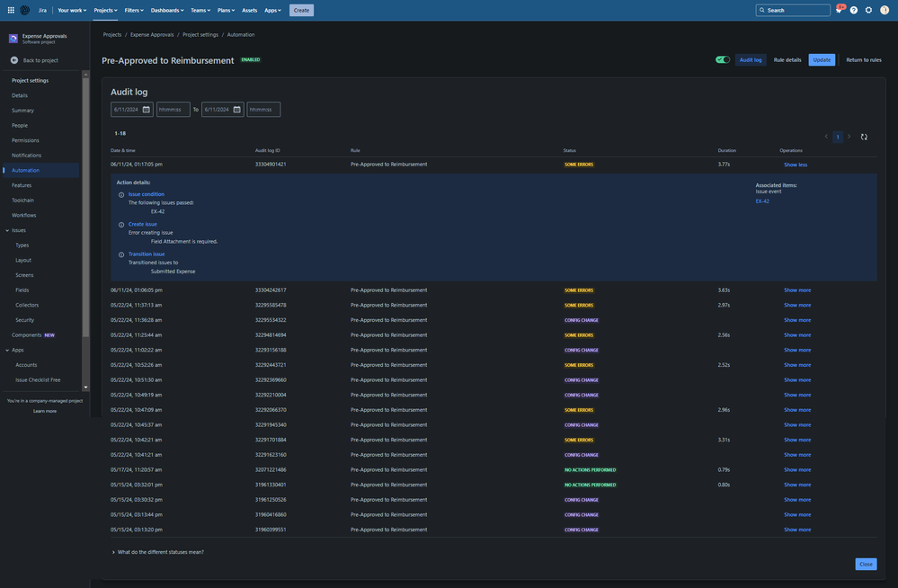
Task: Open the Projects dropdown menu
Action: pyautogui.click(x=105, y=10)
